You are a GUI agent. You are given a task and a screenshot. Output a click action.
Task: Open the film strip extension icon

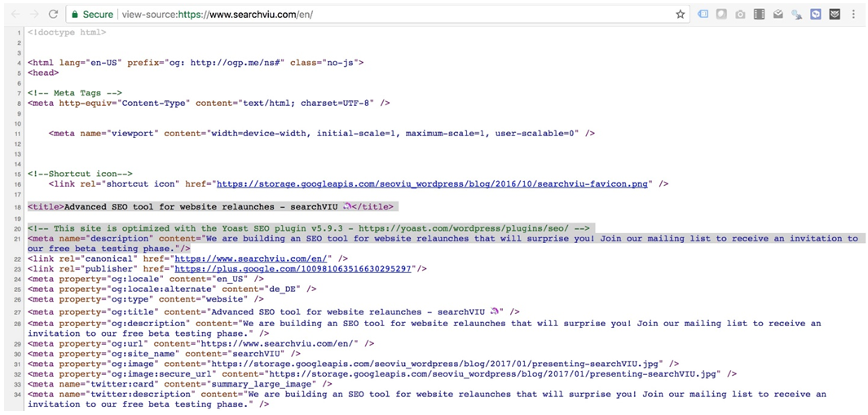[x=759, y=15]
